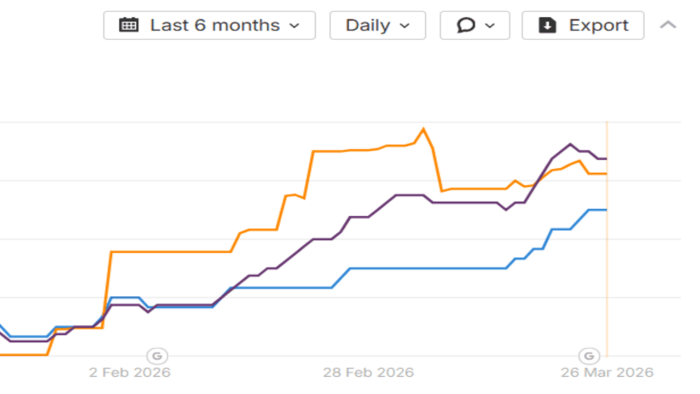
Task: Click the download icon in Export button
Action: [547, 25]
